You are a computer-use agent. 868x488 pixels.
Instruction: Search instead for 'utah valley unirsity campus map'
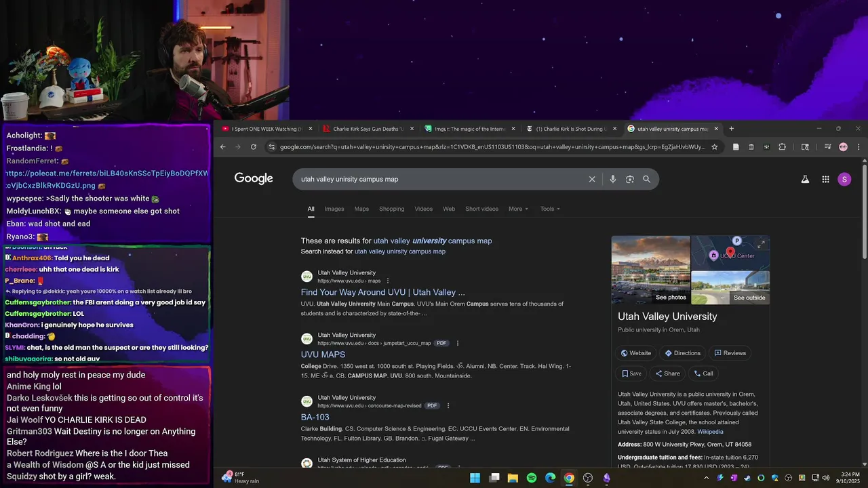click(x=400, y=251)
